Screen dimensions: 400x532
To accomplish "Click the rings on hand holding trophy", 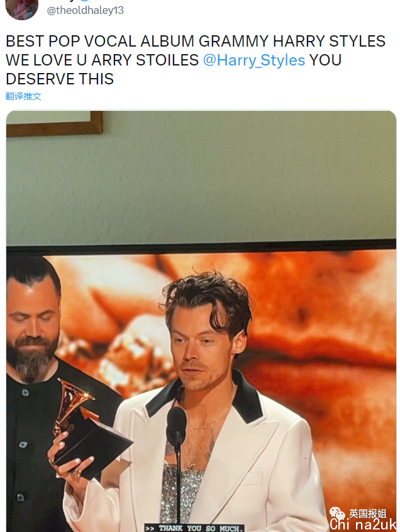I will (x=76, y=472).
